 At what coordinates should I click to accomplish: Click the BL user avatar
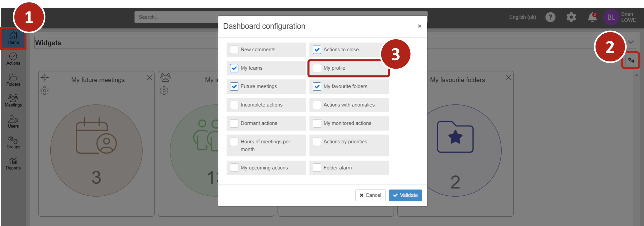point(611,17)
